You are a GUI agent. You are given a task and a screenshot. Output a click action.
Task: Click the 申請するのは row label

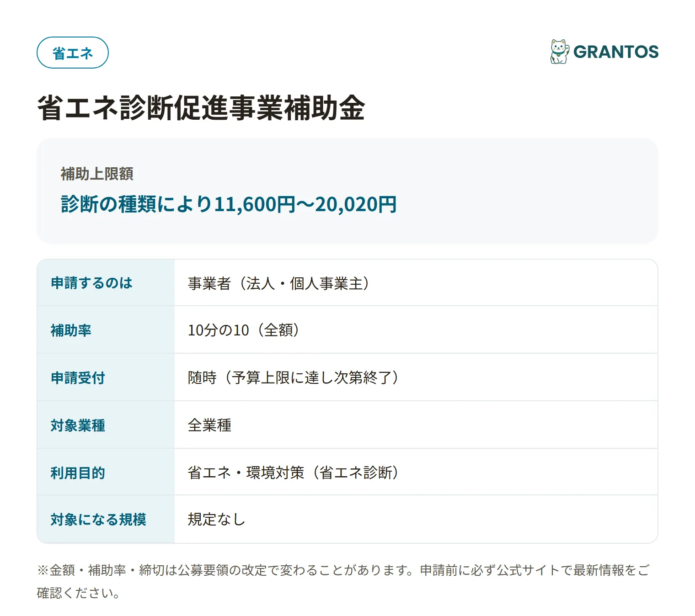tap(91, 283)
